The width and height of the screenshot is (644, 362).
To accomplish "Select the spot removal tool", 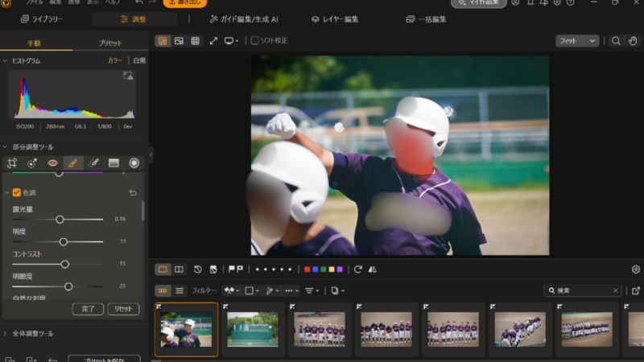I will click(x=32, y=163).
